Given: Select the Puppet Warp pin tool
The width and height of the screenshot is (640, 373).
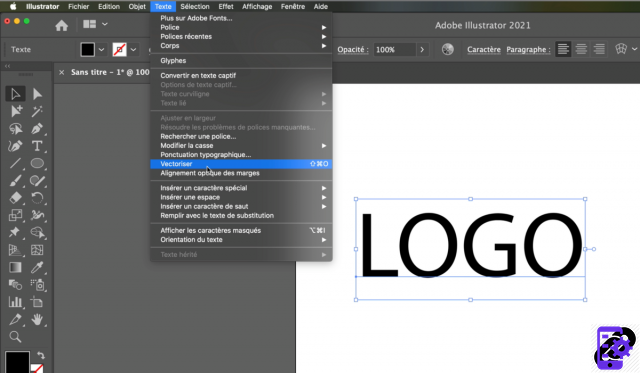Looking at the screenshot, I should point(15,232).
